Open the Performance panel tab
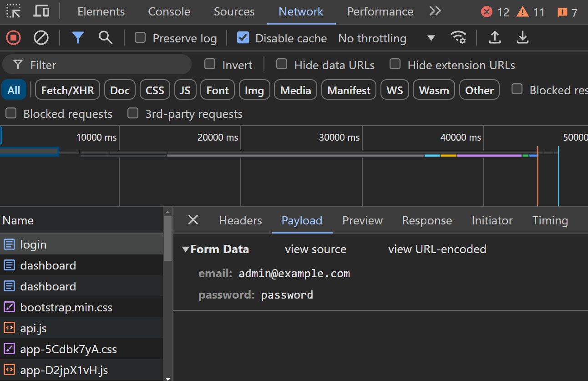Screen dimensions: 588x381 pos(380,11)
